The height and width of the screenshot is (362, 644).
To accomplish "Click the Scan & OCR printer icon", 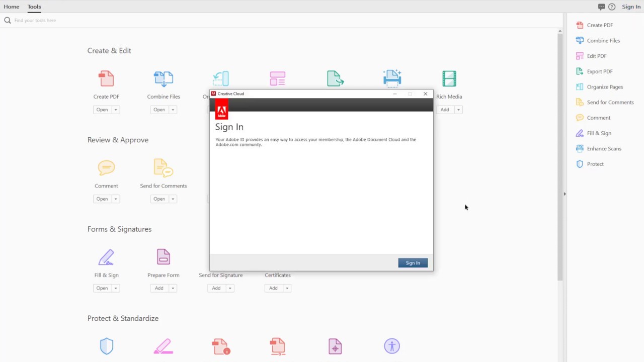I will (x=392, y=78).
